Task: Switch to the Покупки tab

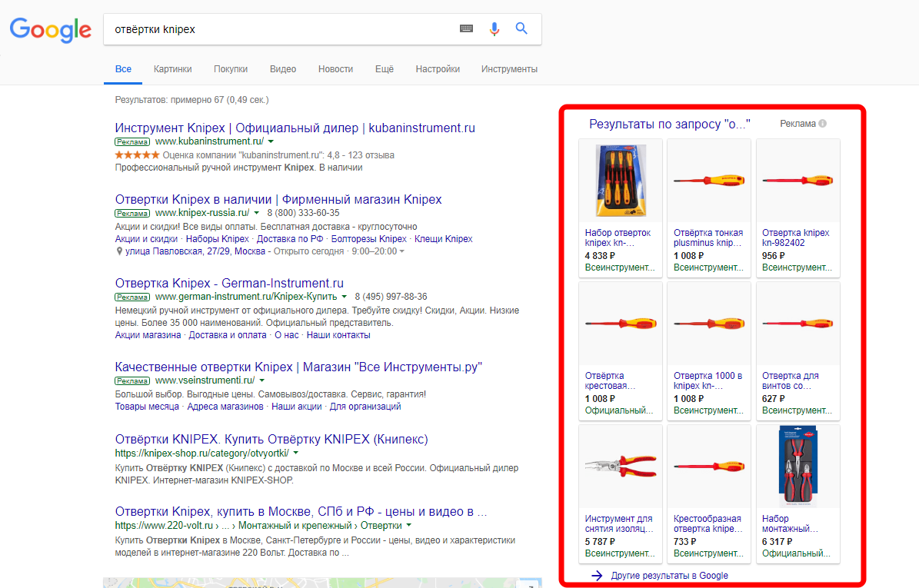Action: (231, 69)
